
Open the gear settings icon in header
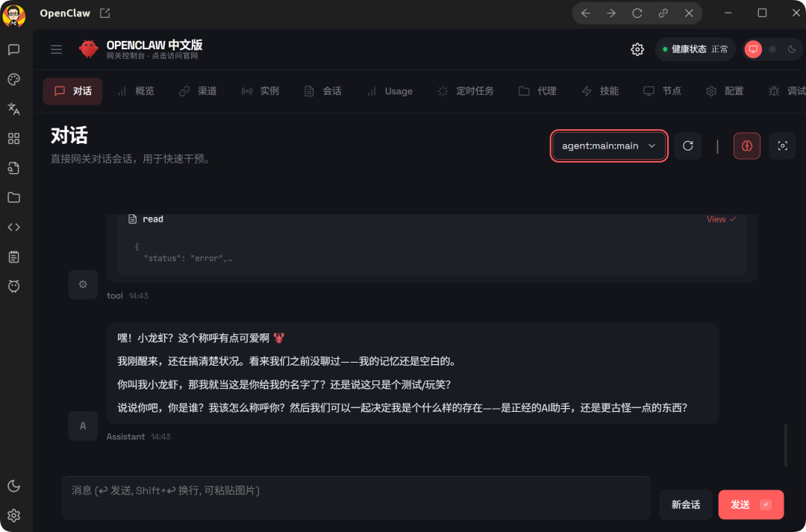[x=637, y=49]
